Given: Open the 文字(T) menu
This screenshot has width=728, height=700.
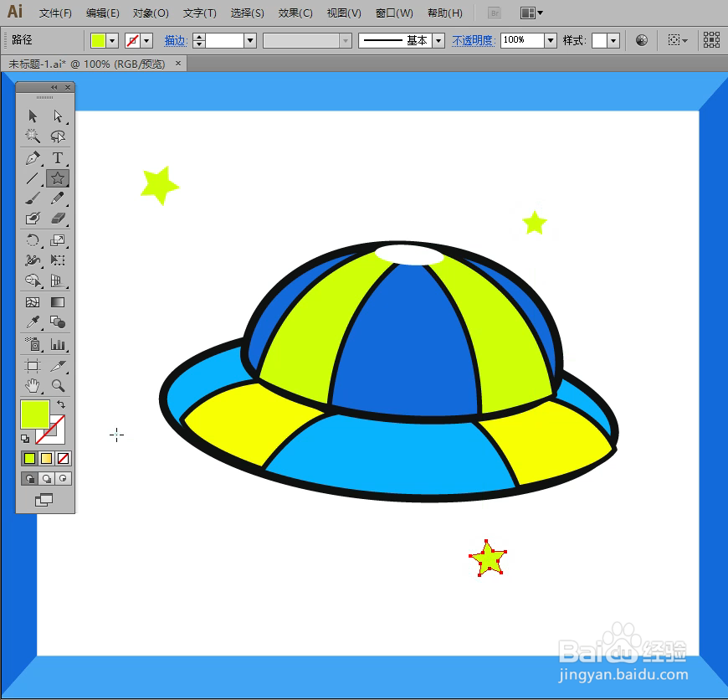Looking at the screenshot, I should (200, 13).
